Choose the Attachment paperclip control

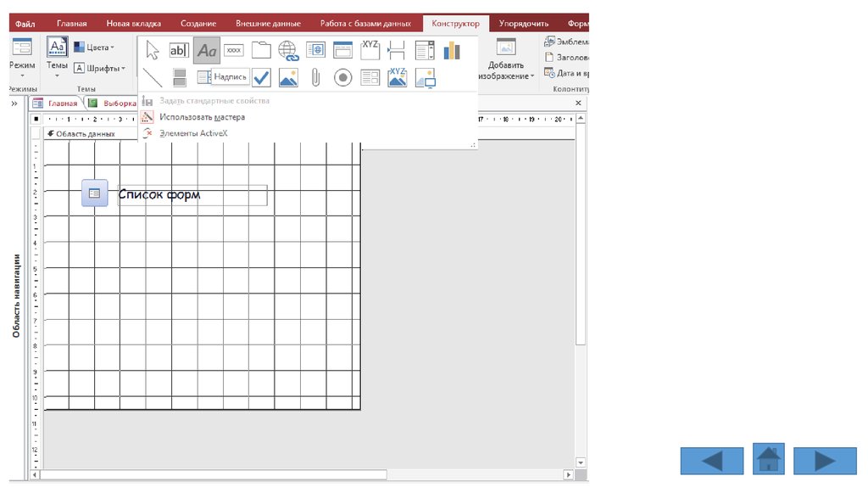point(315,78)
